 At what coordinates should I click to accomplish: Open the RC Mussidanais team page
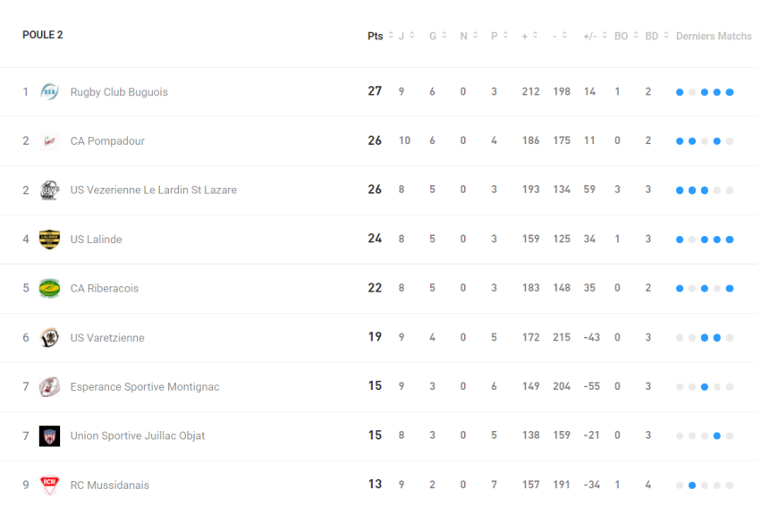pyautogui.click(x=109, y=486)
